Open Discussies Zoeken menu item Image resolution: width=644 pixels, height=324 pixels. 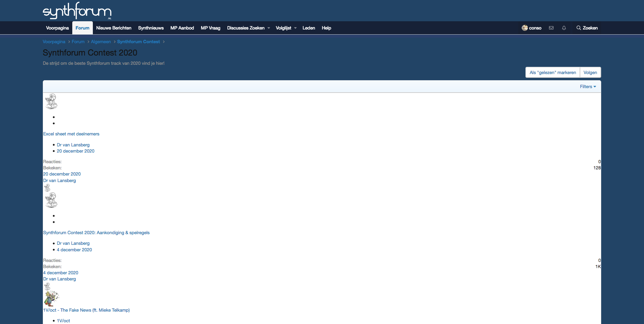click(246, 28)
